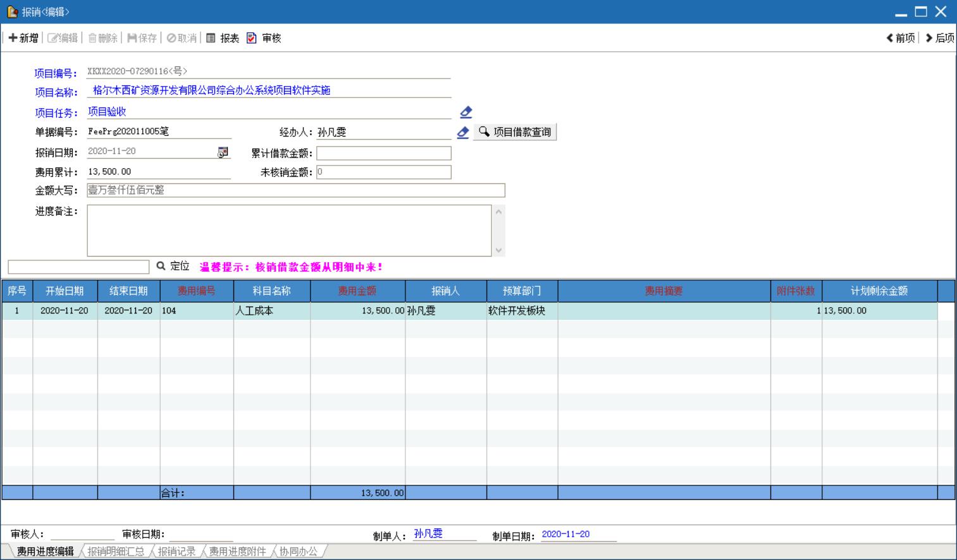
Task: Click the 定位 search input box
Action: pyautogui.click(x=78, y=267)
